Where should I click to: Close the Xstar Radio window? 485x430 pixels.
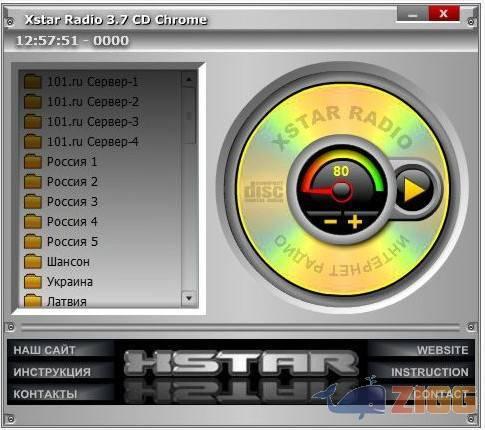click(x=444, y=14)
